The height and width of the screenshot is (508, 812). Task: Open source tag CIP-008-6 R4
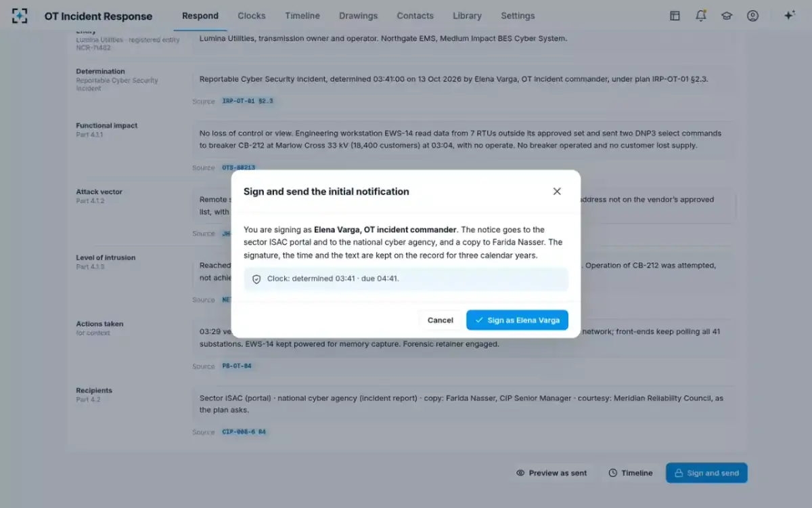click(244, 432)
